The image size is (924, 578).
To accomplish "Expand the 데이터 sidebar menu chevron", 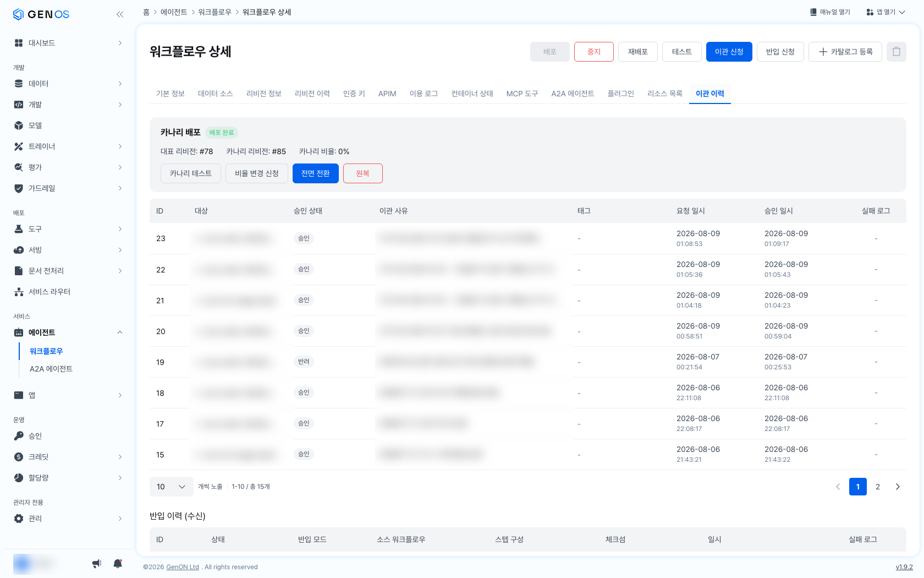I will click(x=120, y=84).
